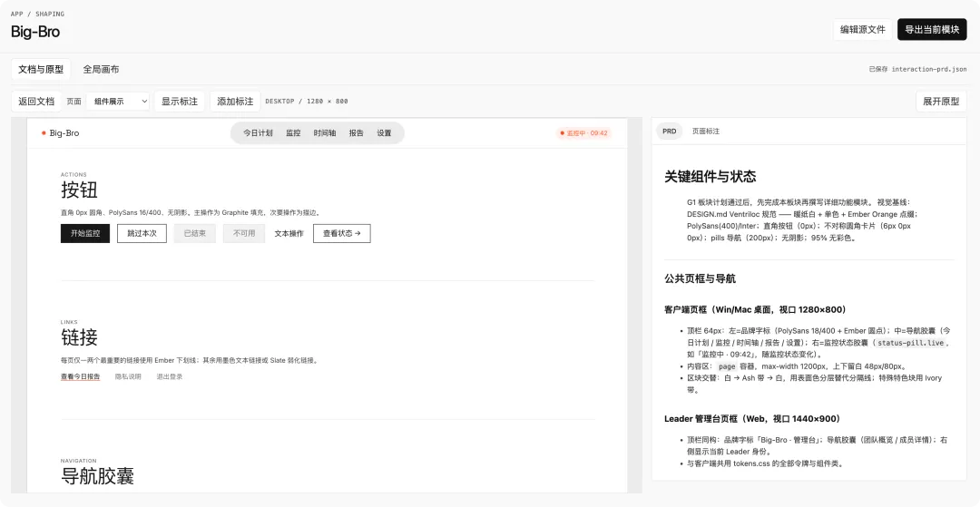Click the 不可用 disabled button
This screenshot has width=980, height=507.
coord(244,233)
